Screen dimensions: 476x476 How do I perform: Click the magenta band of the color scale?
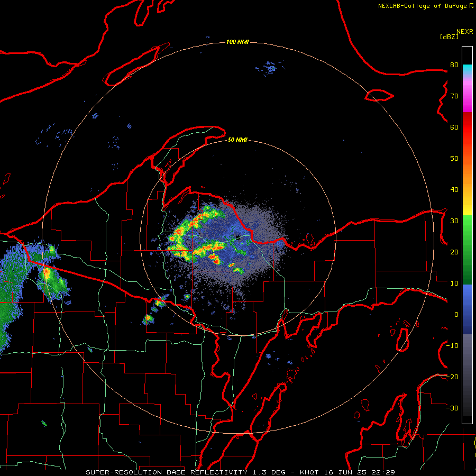(x=467, y=97)
